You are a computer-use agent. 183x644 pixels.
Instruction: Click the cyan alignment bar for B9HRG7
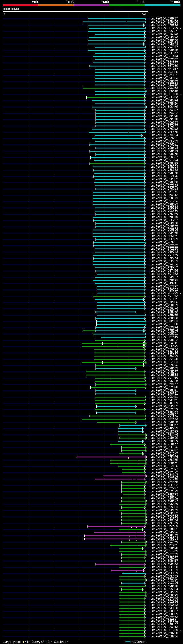click(x=117, y=19)
